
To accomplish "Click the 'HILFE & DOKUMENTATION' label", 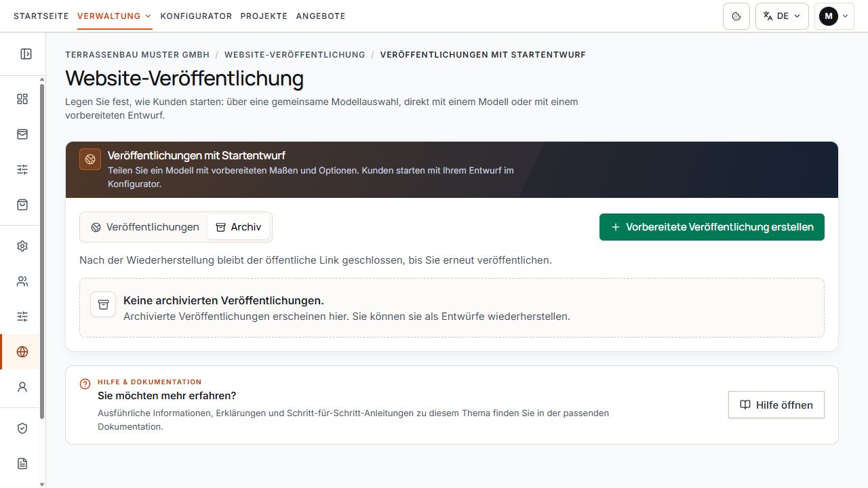I will 150,382.
